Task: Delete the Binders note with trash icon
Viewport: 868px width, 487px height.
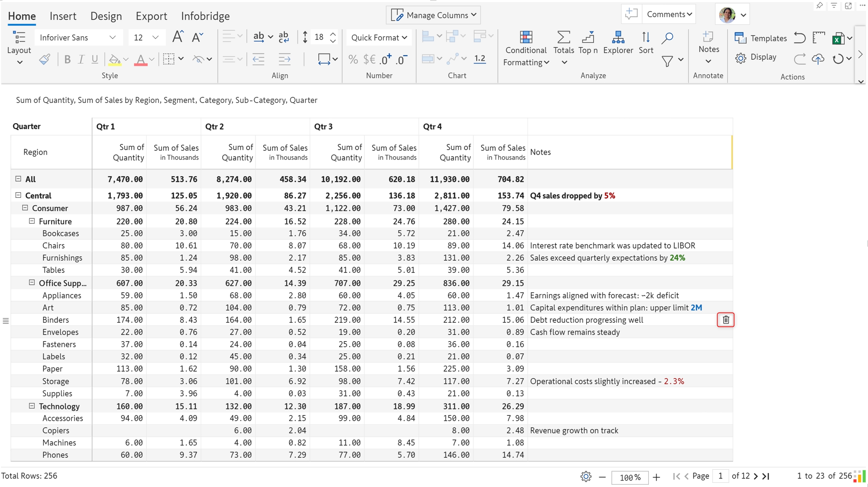Action: pyautogui.click(x=726, y=320)
